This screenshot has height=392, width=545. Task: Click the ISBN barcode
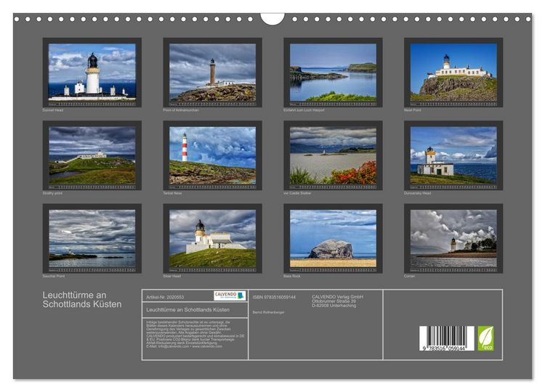[x=447, y=338]
